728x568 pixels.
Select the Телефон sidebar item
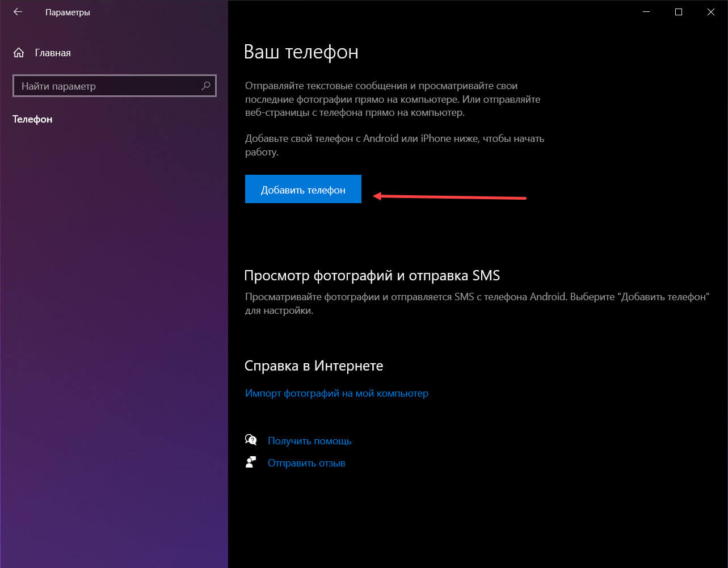(32, 119)
